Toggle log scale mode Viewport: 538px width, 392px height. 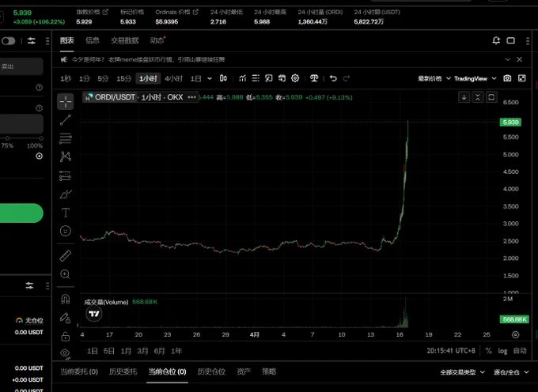tap(502, 351)
